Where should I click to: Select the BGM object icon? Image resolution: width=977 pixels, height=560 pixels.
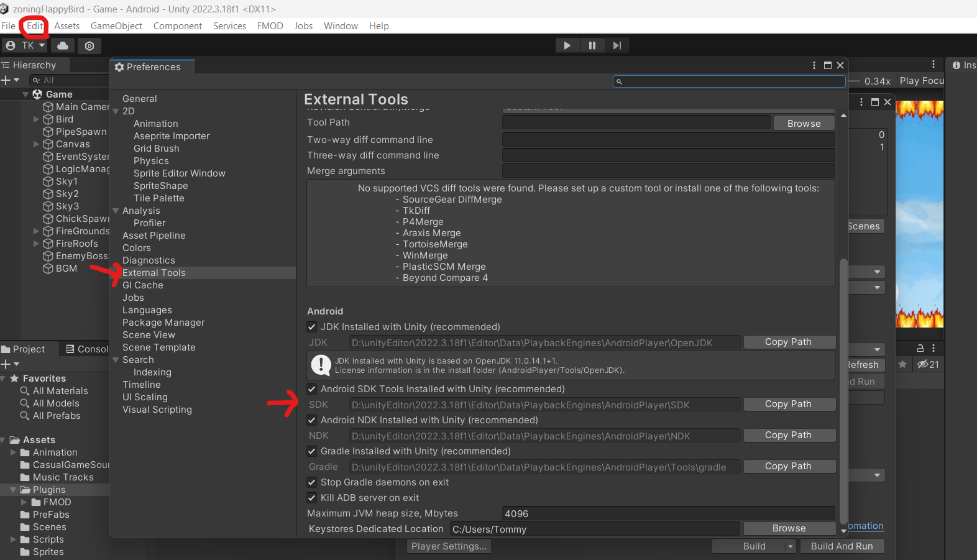tap(48, 269)
